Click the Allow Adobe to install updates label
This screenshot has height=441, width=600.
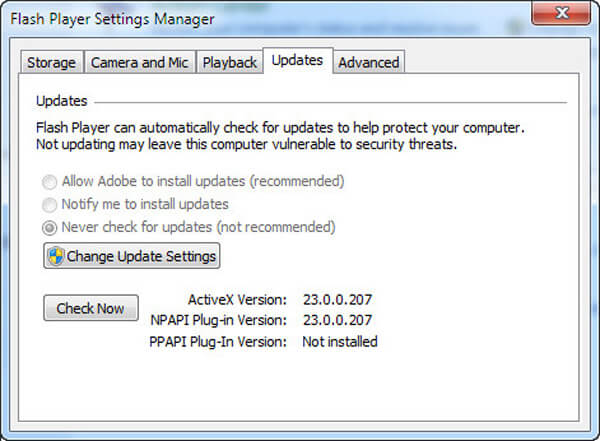(203, 181)
